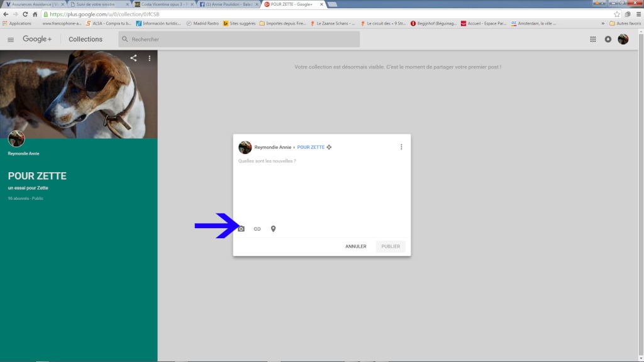
Task: Open Información turístic... bookmark
Action: 158,23
